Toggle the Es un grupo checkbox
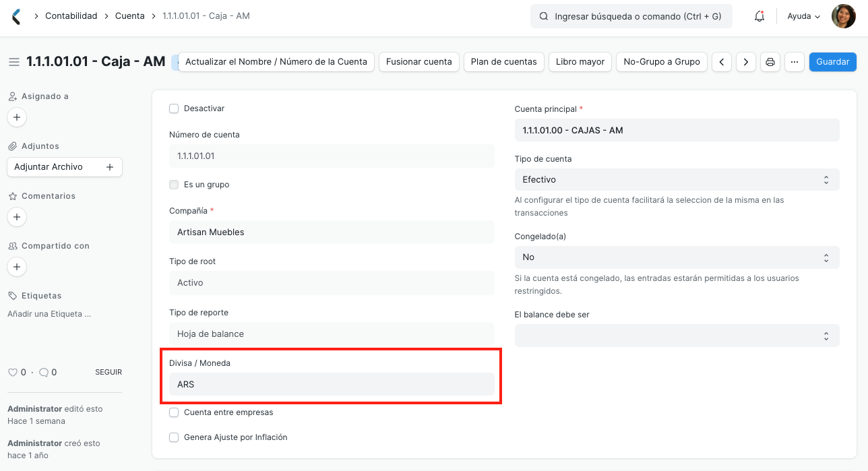868x471 pixels. point(174,185)
